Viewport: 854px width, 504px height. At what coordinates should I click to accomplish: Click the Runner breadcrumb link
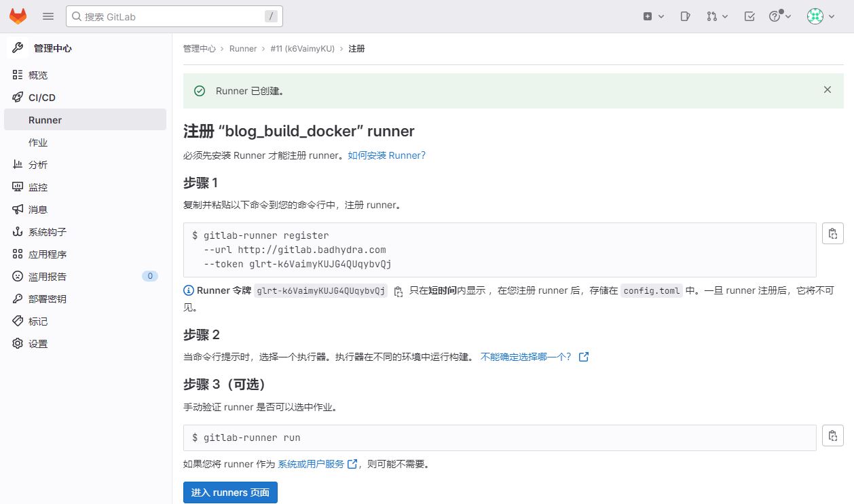pos(243,49)
